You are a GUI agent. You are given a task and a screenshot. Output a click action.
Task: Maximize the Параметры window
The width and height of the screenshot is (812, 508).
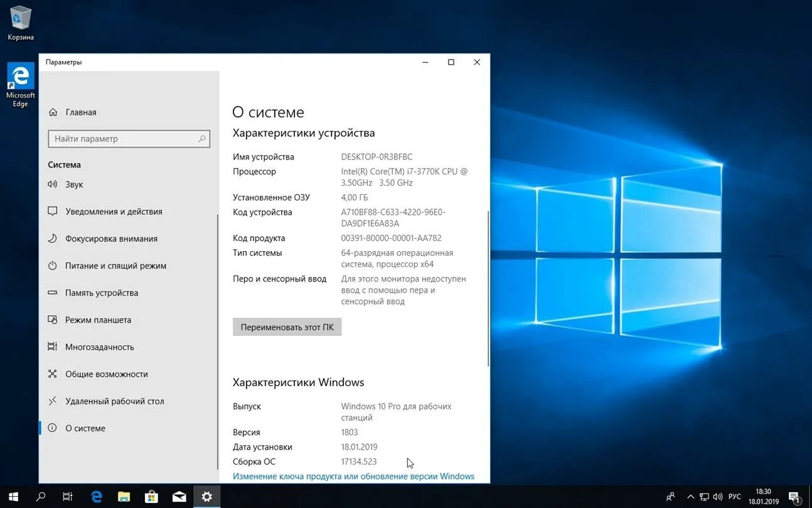tap(451, 62)
